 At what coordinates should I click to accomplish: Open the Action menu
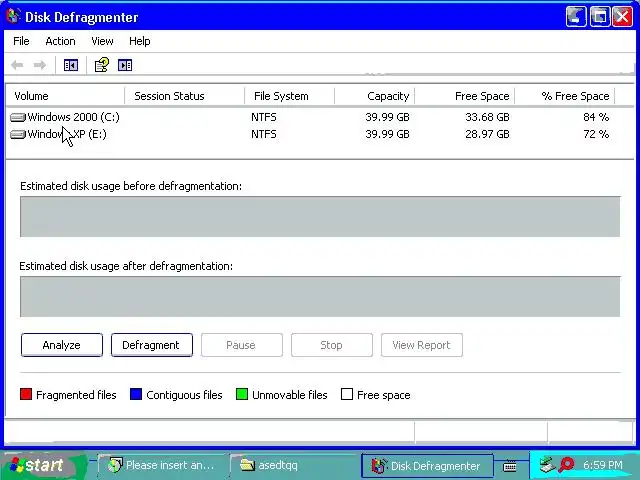click(x=60, y=41)
